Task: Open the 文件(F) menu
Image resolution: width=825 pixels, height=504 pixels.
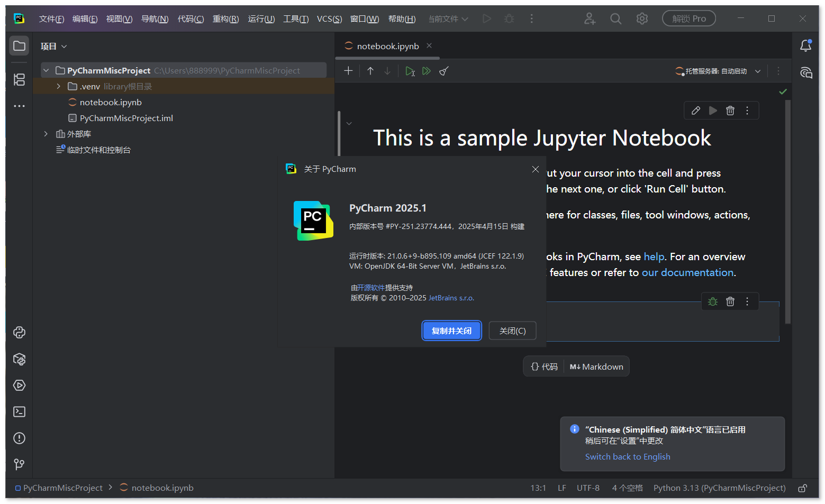Action: [51, 19]
